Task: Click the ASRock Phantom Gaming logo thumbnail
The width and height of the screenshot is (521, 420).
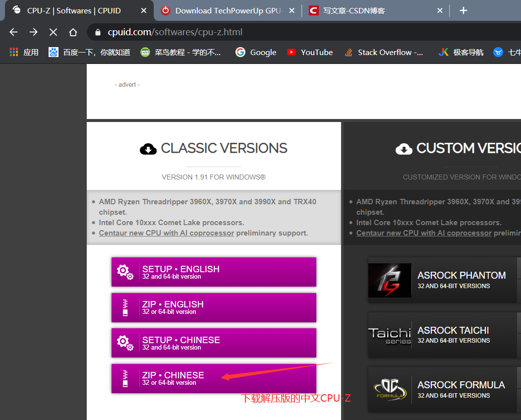Action: tap(390, 280)
